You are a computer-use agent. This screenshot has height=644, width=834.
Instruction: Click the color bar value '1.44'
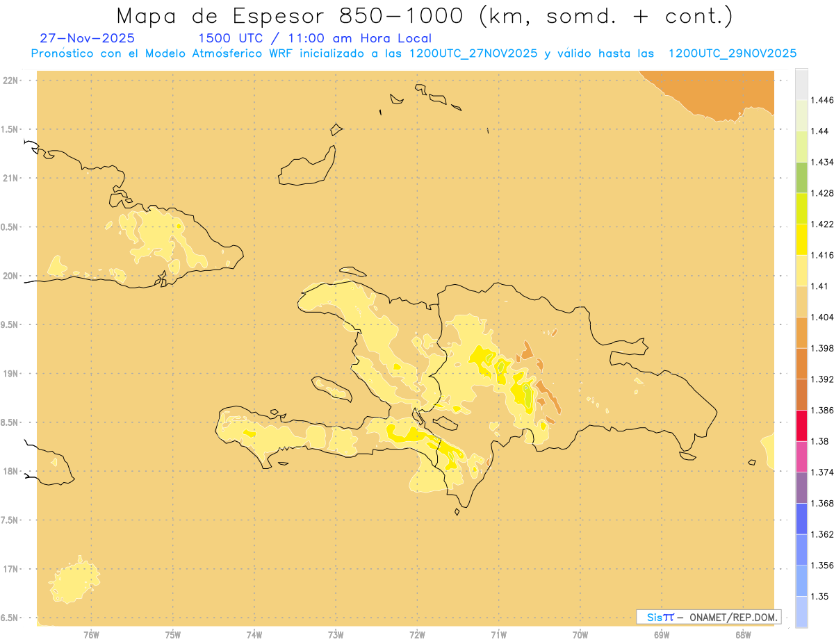click(821, 131)
